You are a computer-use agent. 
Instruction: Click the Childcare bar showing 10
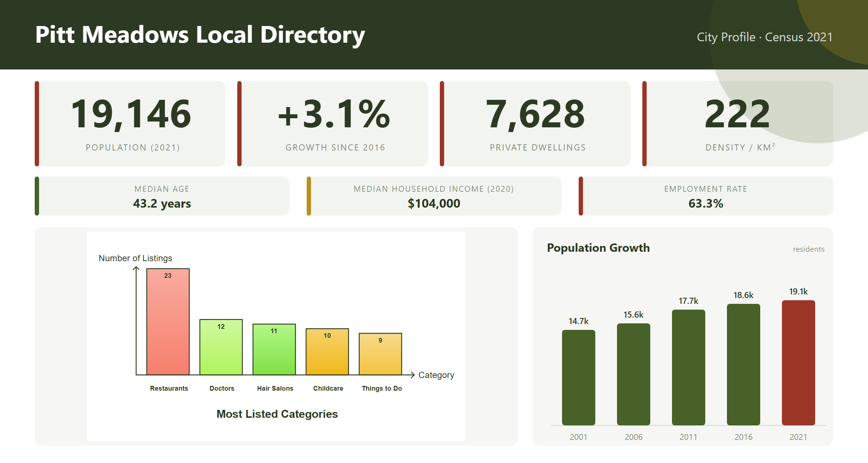[x=327, y=352]
